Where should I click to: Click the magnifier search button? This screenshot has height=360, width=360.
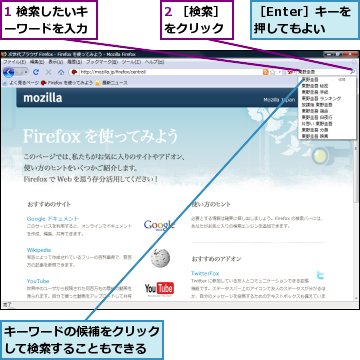coord(353,72)
